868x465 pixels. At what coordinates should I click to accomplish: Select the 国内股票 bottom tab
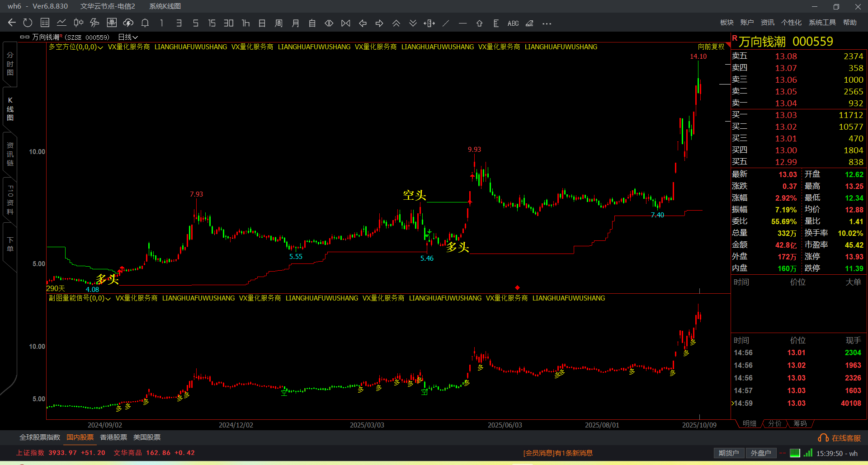click(80, 437)
